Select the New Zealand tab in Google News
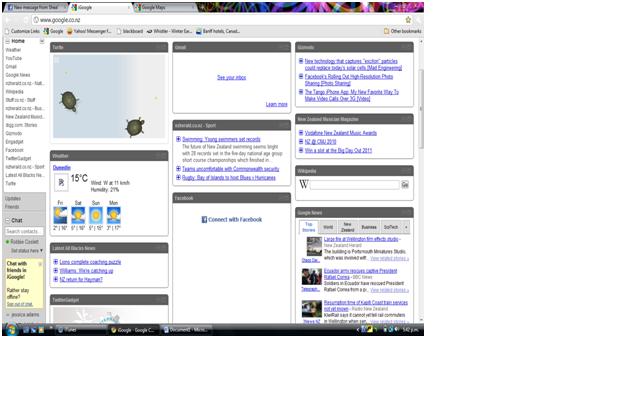The height and width of the screenshot is (400, 640). (x=347, y=227)
